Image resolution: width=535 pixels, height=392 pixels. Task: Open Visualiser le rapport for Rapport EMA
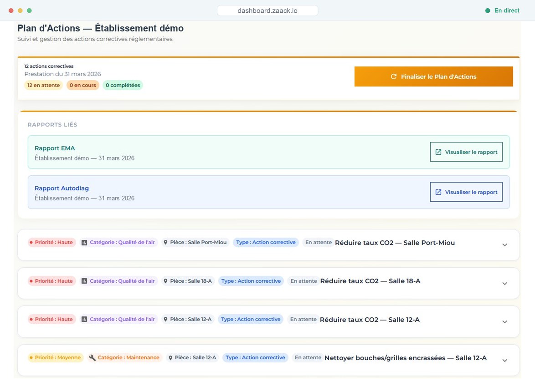click(466, 152)
